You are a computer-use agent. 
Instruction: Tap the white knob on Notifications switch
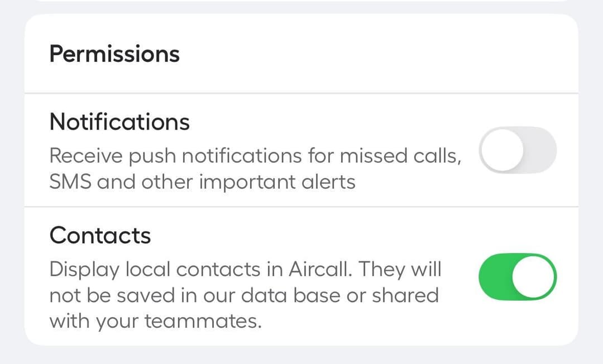pyautogui.click(x=502, y=150)
